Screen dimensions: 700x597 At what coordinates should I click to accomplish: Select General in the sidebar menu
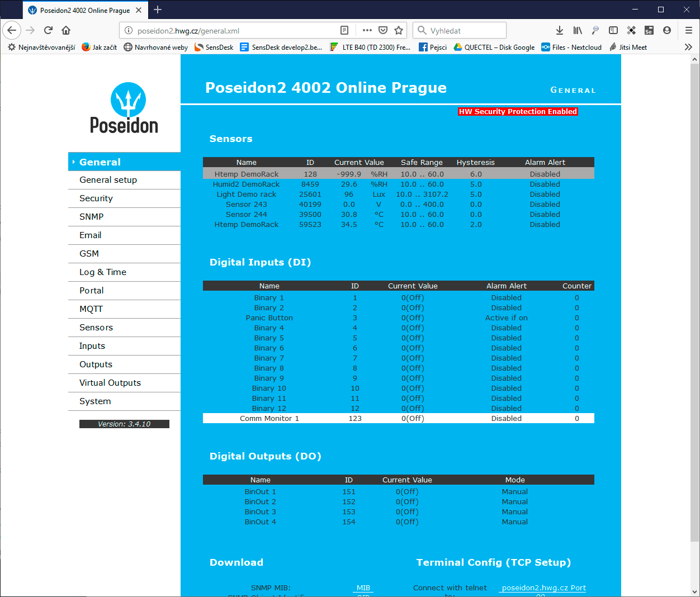[x=124, y=162]
